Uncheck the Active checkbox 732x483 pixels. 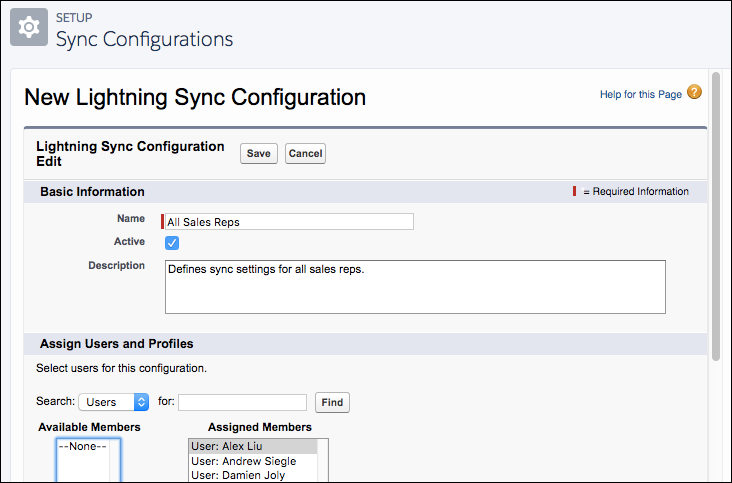pyautogui.click(x=172, y=243)
